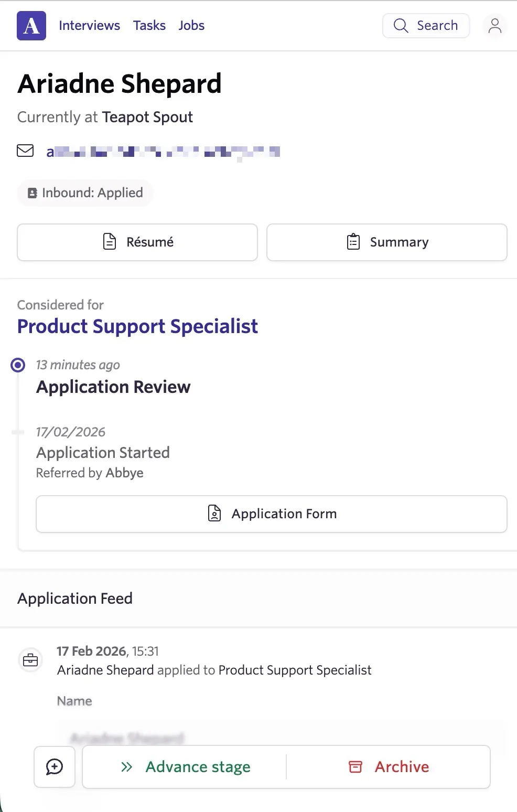Open the Jobs menu item
Viewport: 517px width, 812px height.
pos(191,26)
